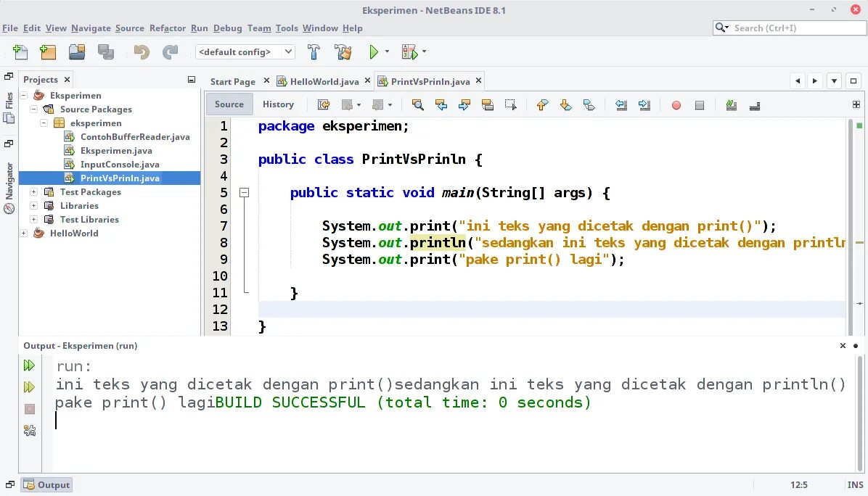The image size is (868, 496).
Task: Click Shift Line Right icon
Action: [644, 104]
